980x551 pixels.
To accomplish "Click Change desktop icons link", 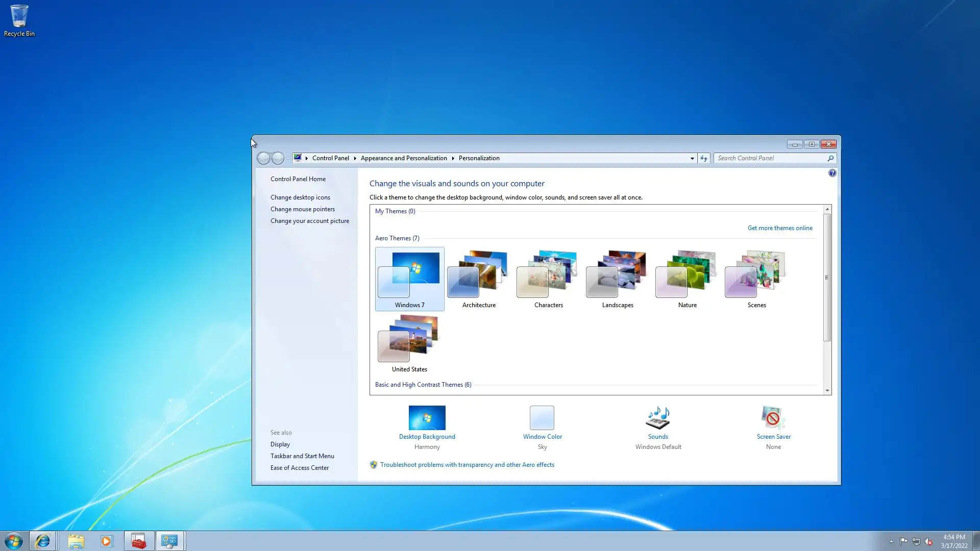I will [300, 197].
